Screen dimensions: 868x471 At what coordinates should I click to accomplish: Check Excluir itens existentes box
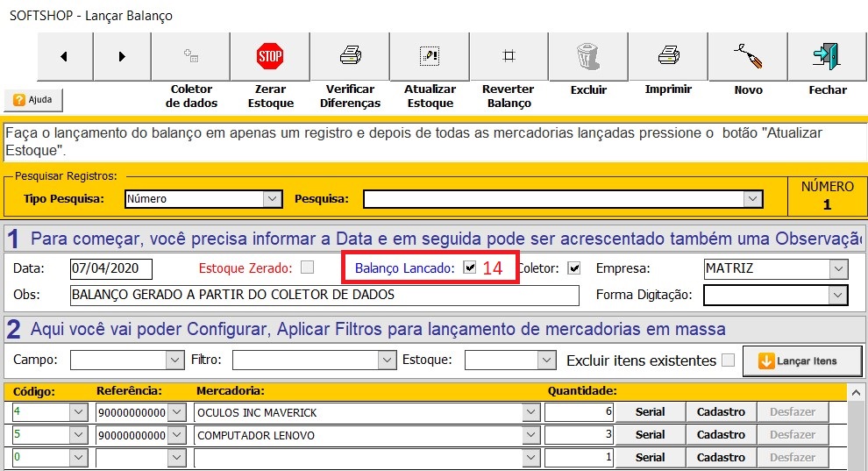(727, 360)
